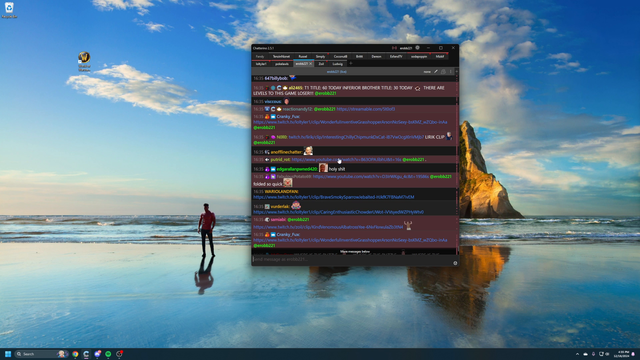Focus the send message input field
This screenshot has height=360, width=640.
[x=351, y=259]
